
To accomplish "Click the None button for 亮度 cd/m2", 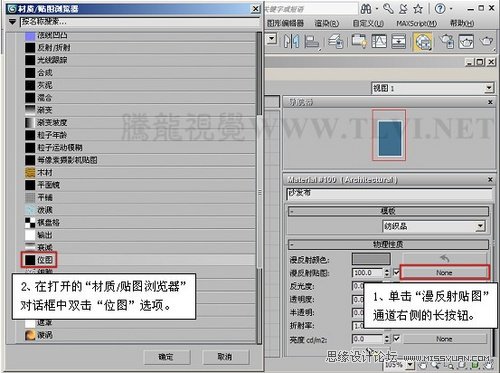I will click(445, 339).
